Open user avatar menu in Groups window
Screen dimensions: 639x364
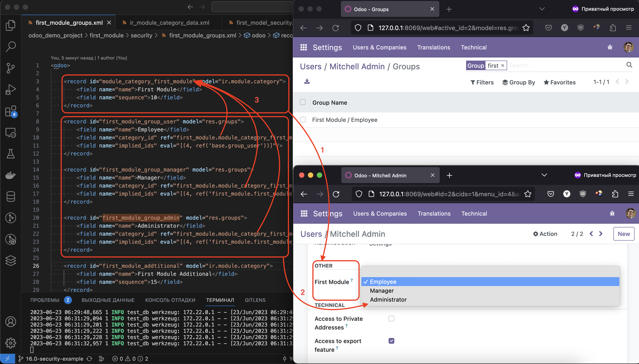[x=629, y=47]
